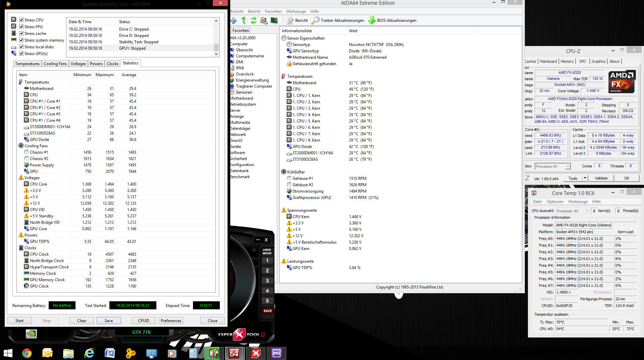Switch to the Voltages tab
Viewport: 644px width, 360px height.
click(x=78, y=64)
